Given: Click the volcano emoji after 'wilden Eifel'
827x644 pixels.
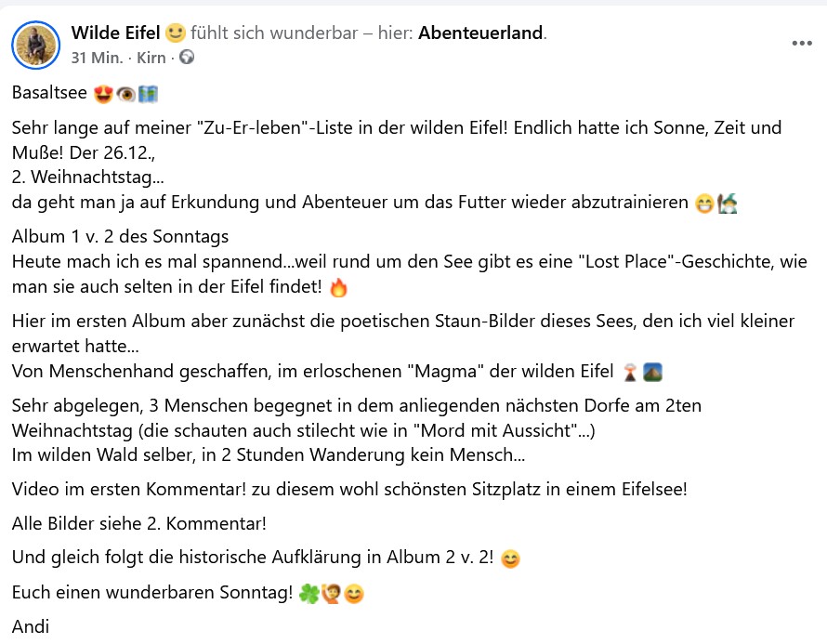Looking at the screenshot, I should pyautogui.click(x=630, y=373).
